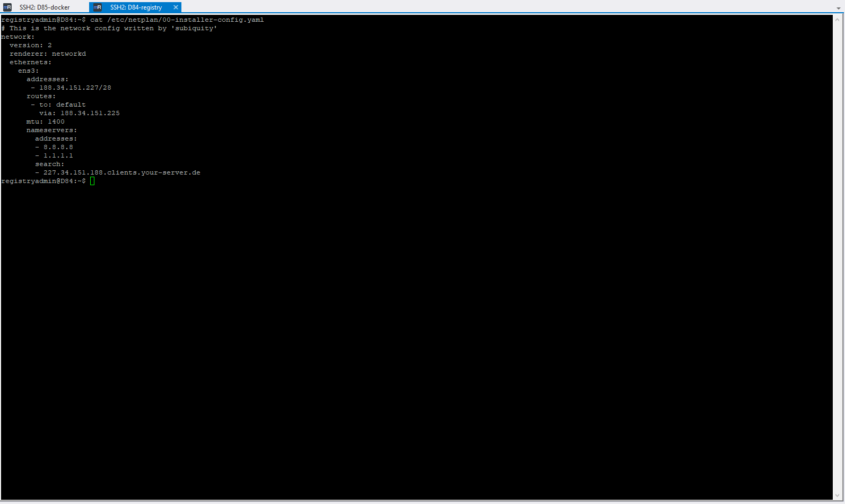The width and height of the screenshot is (845, 504).
Task: Click the 'nameservers:' line
Action: point(52,130)
